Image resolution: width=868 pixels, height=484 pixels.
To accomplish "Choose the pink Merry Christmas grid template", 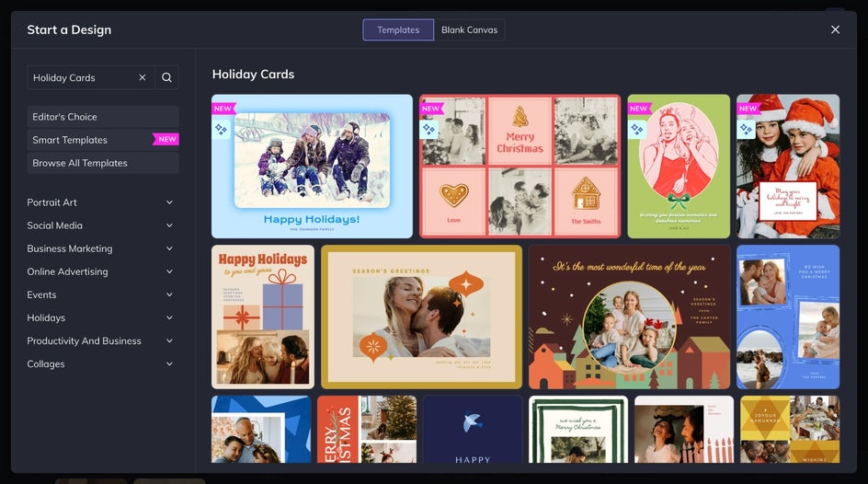I will (x=520, y=167).
